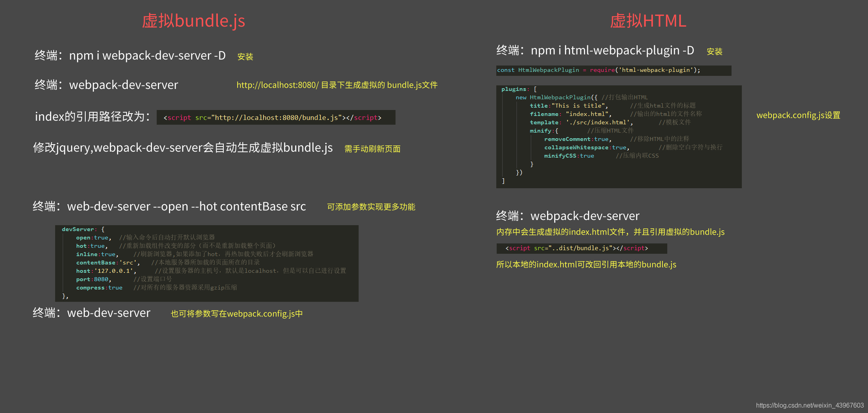Click the red heading 虚拟HTML
The height and width of the screenshot is (413, 868).
[x=648, y=21]
